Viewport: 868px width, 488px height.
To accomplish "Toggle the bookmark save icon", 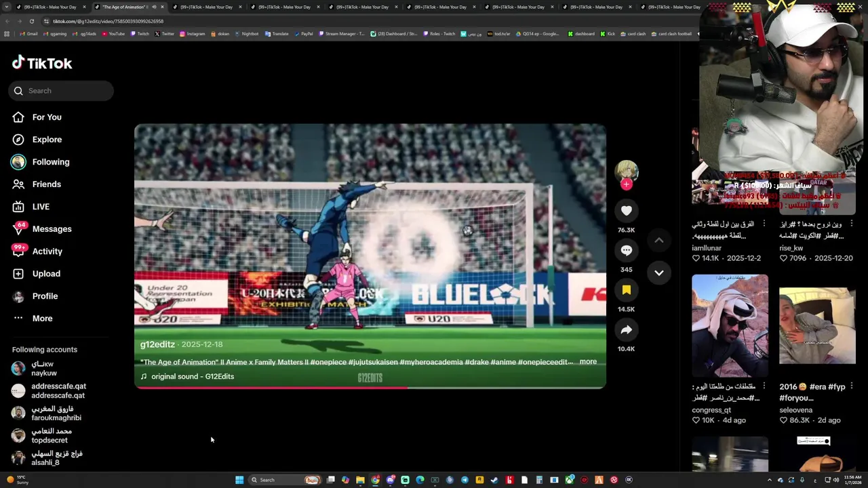I will coord(626,290).
